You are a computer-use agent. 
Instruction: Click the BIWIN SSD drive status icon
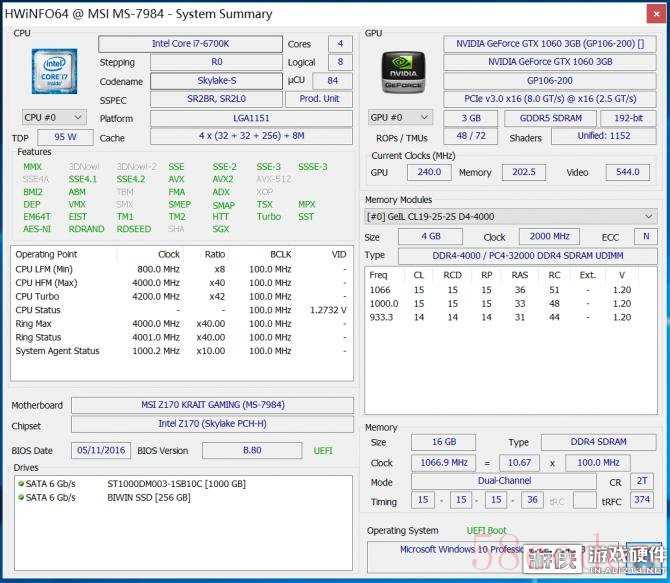21,497
